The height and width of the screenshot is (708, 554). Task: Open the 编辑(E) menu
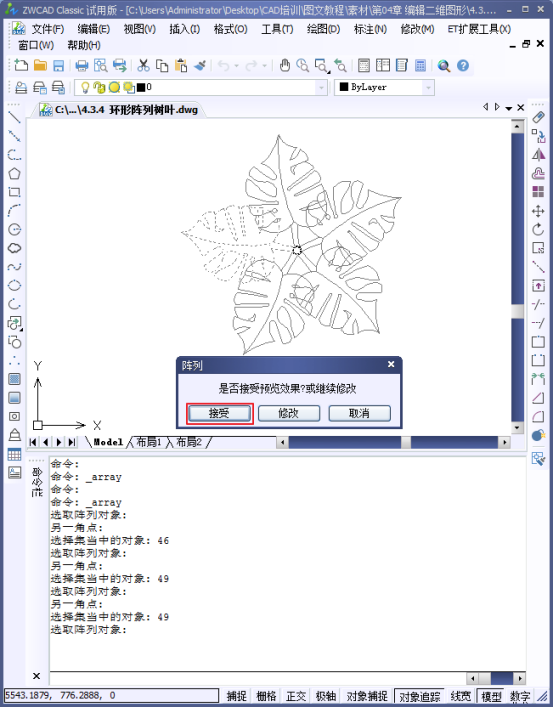pos(93,29)
